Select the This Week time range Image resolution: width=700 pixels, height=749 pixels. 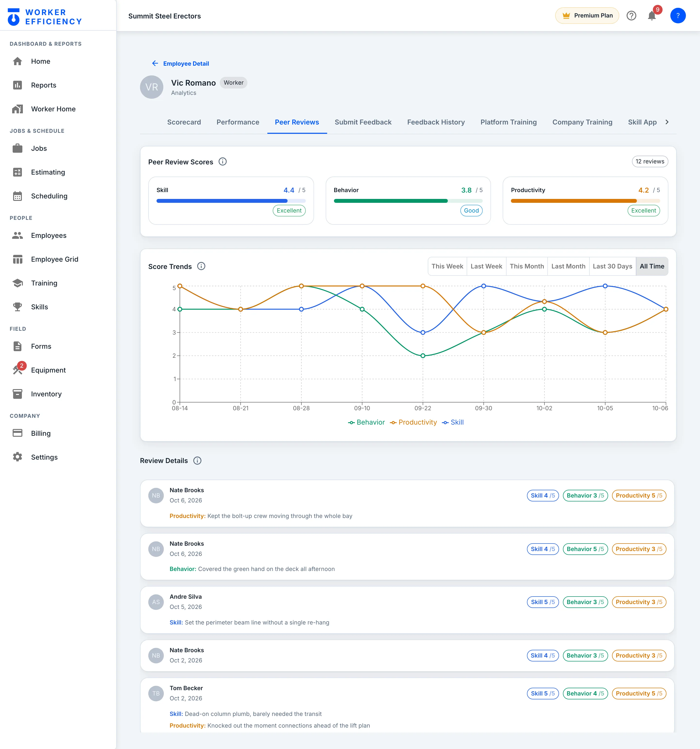[447, 266]
